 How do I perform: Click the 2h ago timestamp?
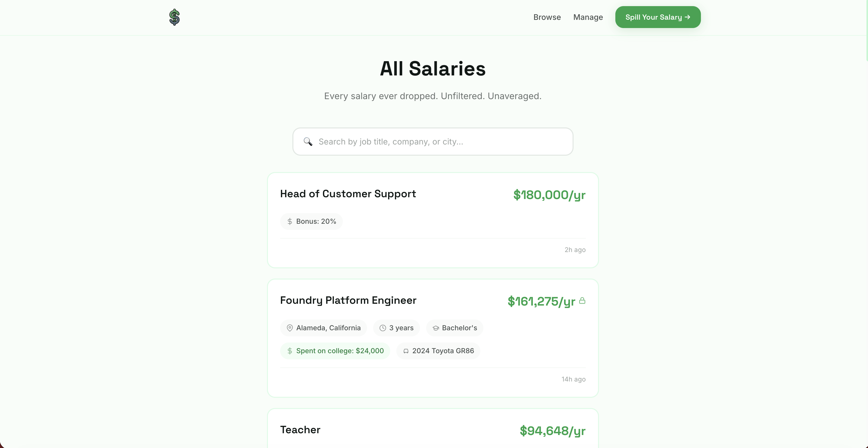(575, 249)
